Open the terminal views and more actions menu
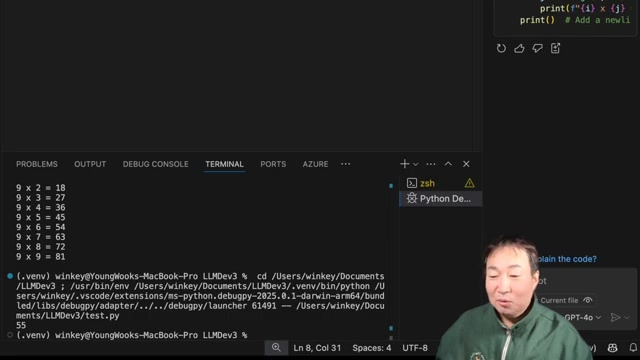The height and width of the screenshot is (360, 640). 431,164
